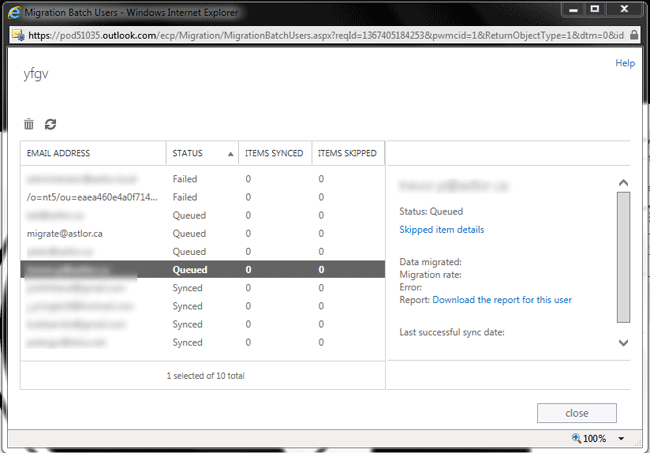Click the 'Data migrated:' label
650x453 pixels.
click(x=430, y=262)
